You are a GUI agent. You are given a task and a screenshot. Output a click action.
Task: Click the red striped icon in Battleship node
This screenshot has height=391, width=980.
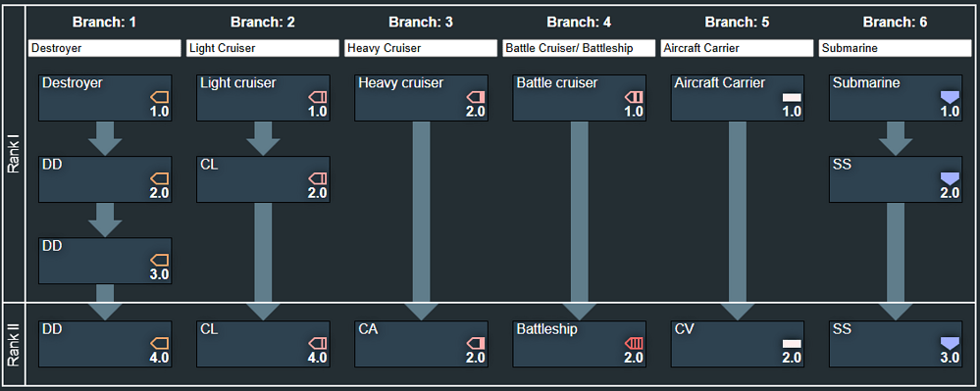point(635,343)
